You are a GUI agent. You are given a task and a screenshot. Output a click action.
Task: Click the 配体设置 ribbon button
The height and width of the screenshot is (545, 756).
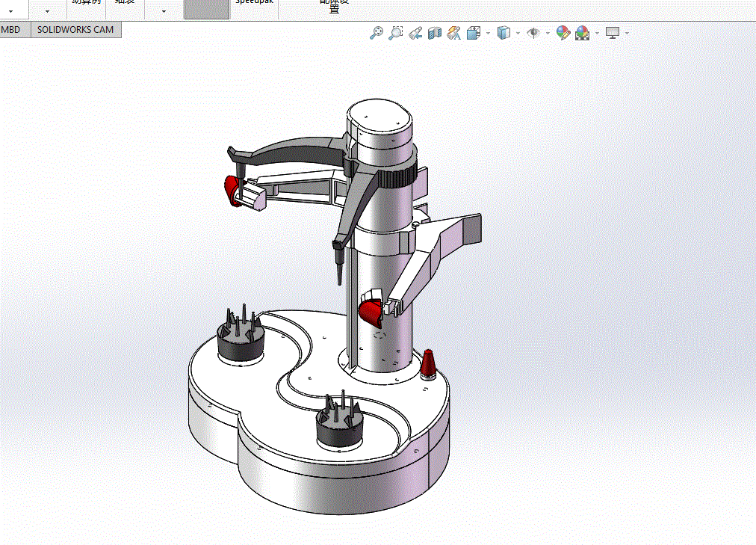click(x=334, y=6)
